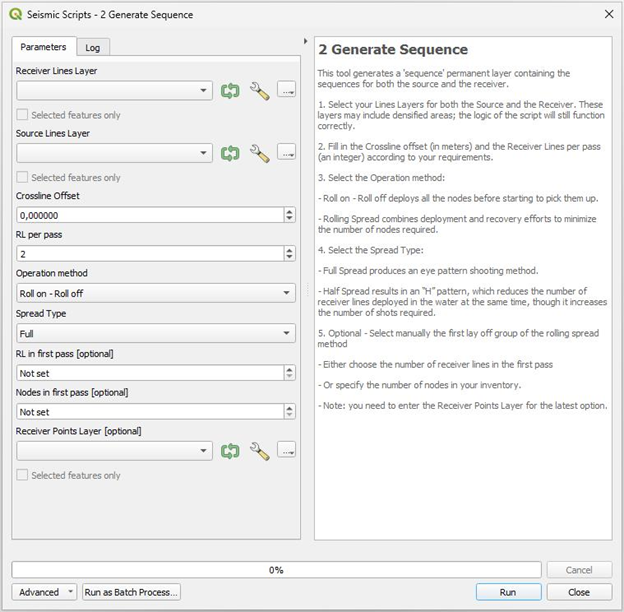The width and height of the screenshot is (624, 612).
Task: Open the Operation method dropdown
Action: (x=155, y=293)
